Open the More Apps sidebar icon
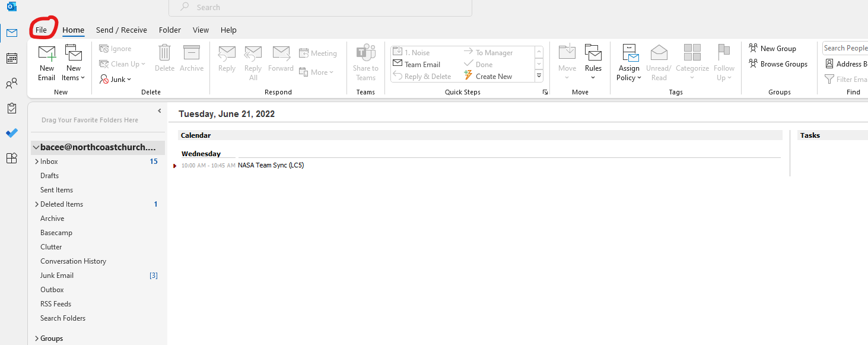The height and width of the screenshot is (345, 868). (12, 158)
